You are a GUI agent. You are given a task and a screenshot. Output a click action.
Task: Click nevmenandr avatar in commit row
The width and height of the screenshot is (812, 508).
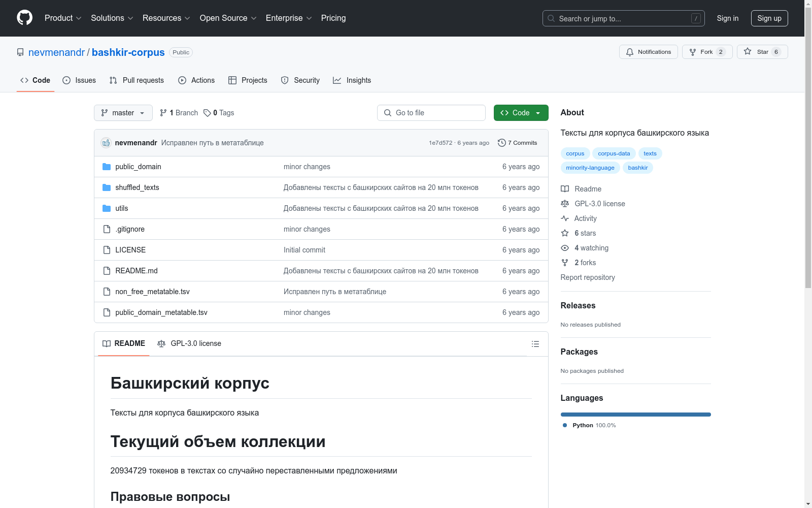pyautogui.click(x=106, y=143)
